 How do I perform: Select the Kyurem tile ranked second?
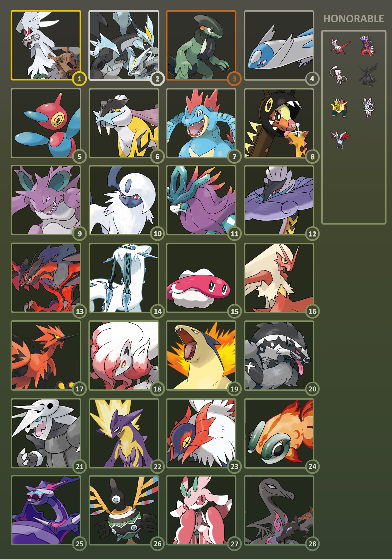pyautogui.click(x=124, y=45)
